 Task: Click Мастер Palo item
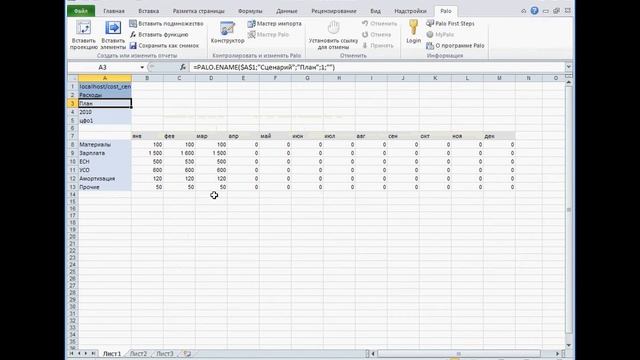[268, 35]
